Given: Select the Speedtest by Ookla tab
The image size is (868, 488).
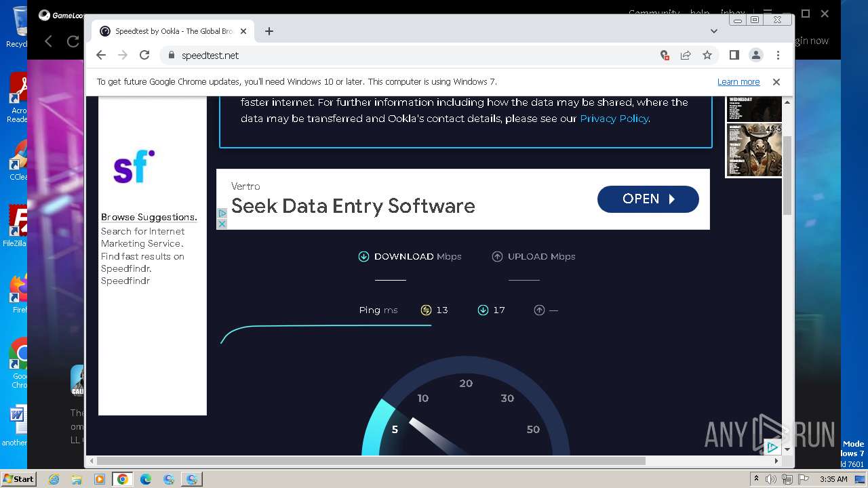Looking at the screenshot, I should point(173,31).
